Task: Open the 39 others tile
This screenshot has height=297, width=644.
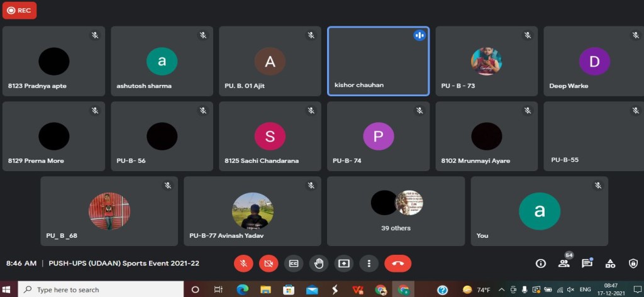Action: (396, 211)
